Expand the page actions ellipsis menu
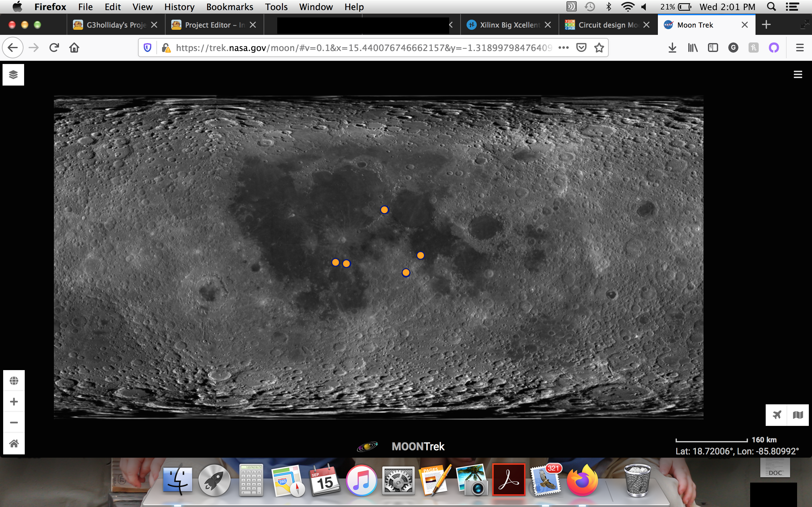The width and height of the screenshot is (812, 507). (564, 47)
